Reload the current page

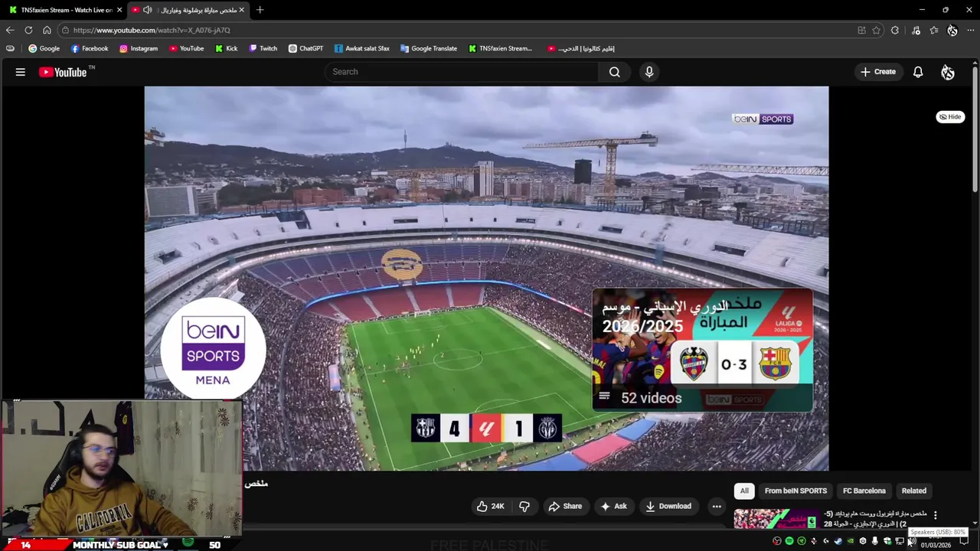28,30
